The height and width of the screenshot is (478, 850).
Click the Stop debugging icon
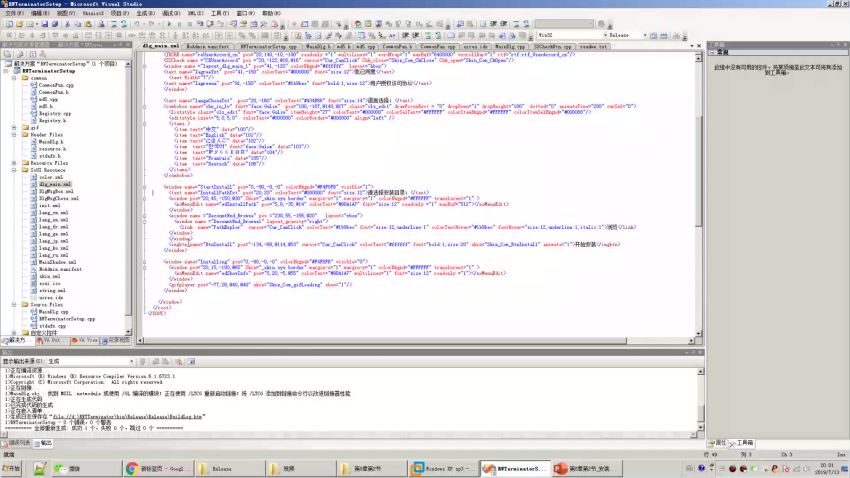point(189,24)
